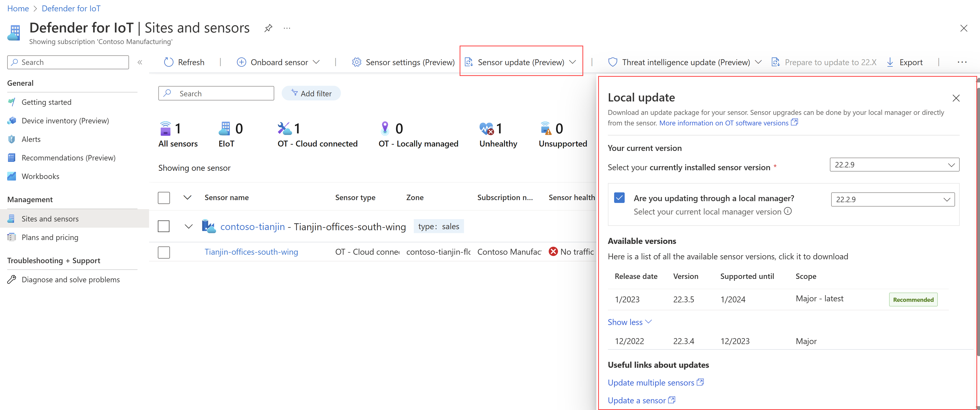The width and height of the screenshot is (980, 410).
Task: Go to the Home breadcrumb
Action: [18, 8]
